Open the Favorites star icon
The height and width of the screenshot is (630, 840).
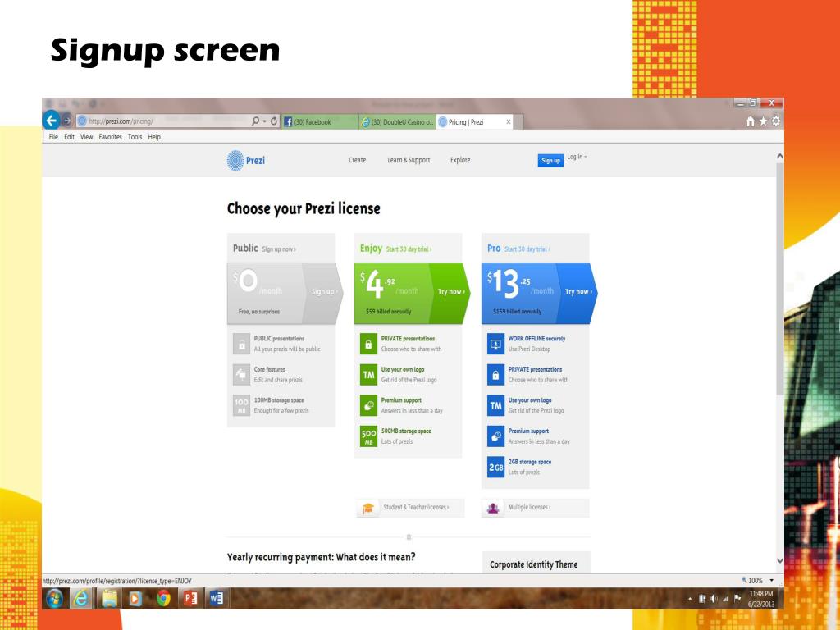pyautogui.click(x=764, y=121)
